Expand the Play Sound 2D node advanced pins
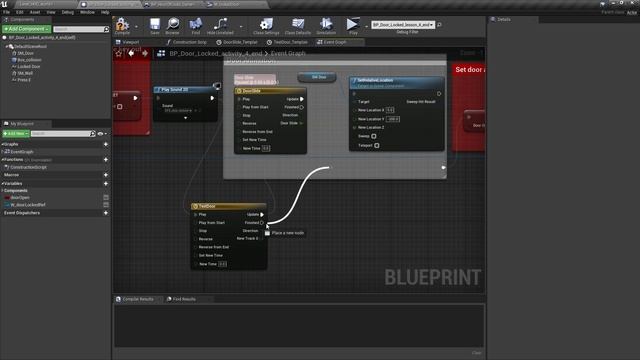The image size is (640, 360). pos(185,118)
